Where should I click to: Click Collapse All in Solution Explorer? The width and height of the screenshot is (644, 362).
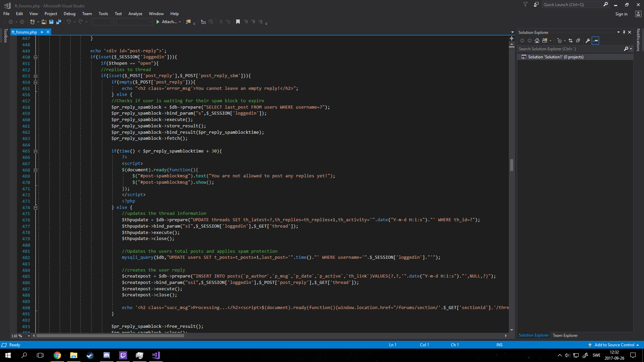click(x=578, y=41)
